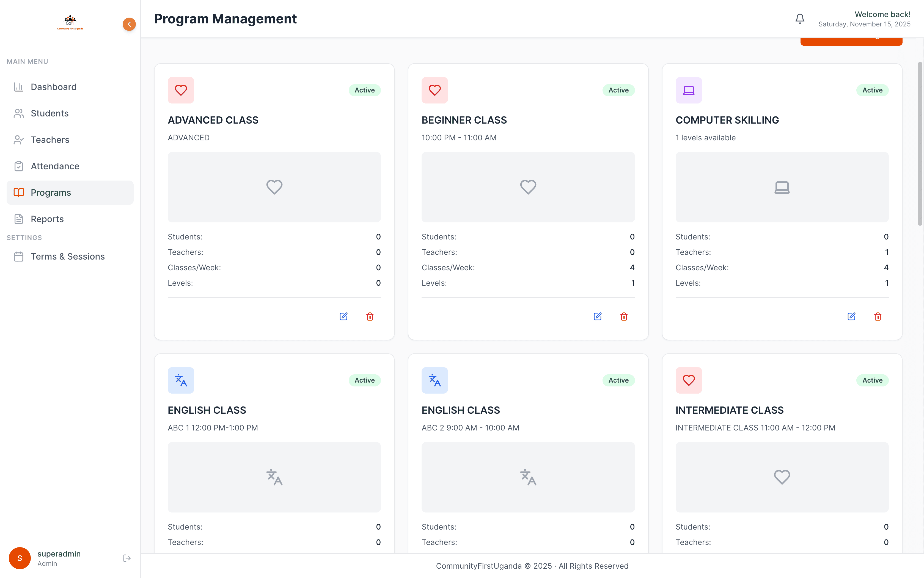Click the Active badge on INTERMEDIATE CLASS
The image size is (924, 578).
click(x=873, y=380)
